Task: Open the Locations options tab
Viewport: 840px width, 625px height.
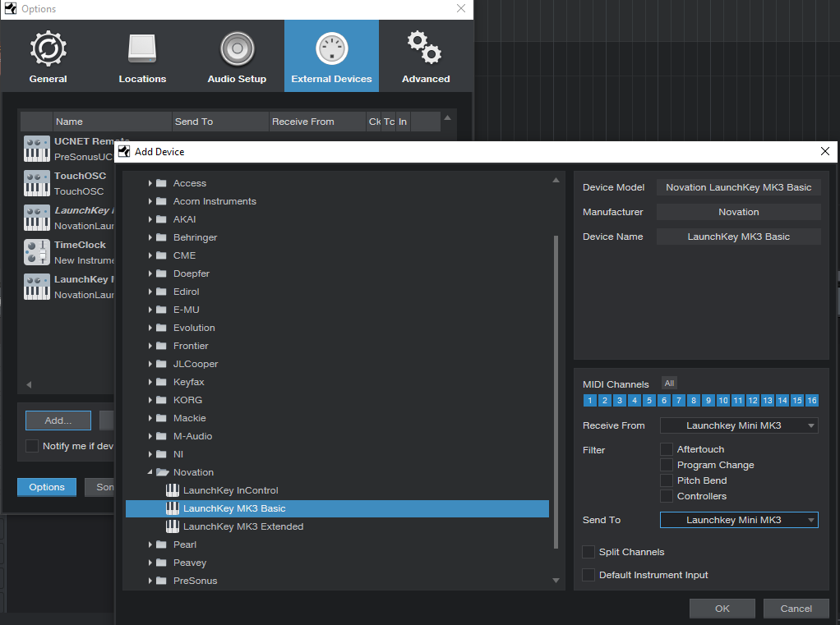Action: tap(142, 56)
